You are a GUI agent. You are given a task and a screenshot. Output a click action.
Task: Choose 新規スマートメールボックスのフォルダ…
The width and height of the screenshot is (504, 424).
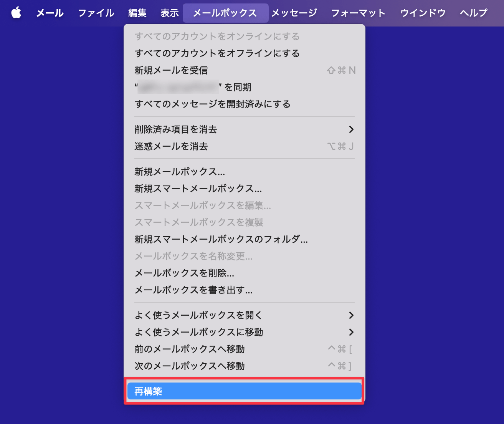[x=245, y=239]
